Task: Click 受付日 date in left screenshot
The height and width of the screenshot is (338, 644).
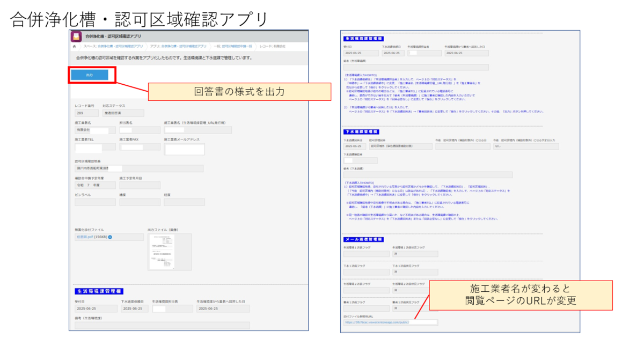Action: tap(95, 308)
